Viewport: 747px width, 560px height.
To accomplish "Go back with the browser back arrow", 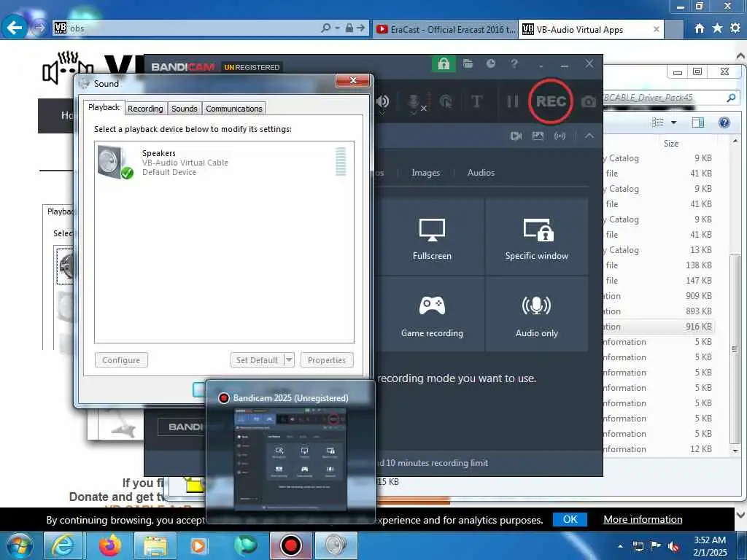I will coord(15,28).
